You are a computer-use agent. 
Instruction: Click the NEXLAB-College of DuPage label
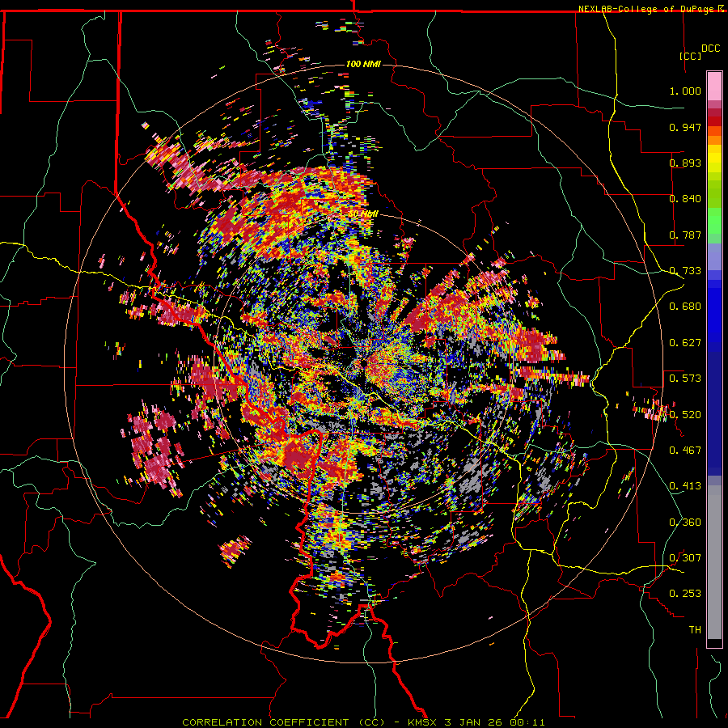(x=645, y=9)
